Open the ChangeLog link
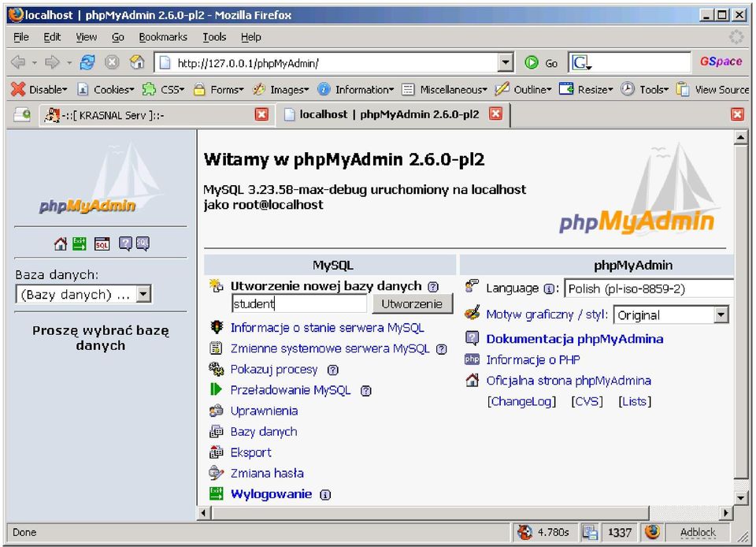This screenshot has width=756, height=547. [521, 401]
